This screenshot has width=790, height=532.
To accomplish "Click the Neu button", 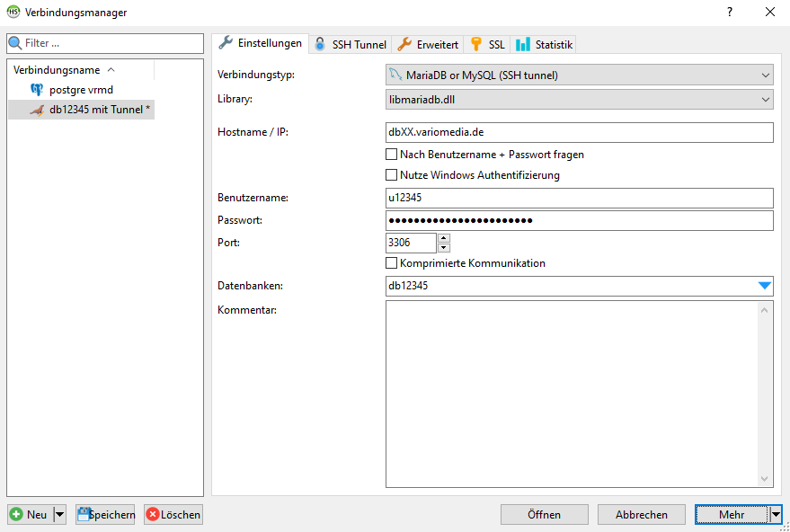I will point(31,514).
